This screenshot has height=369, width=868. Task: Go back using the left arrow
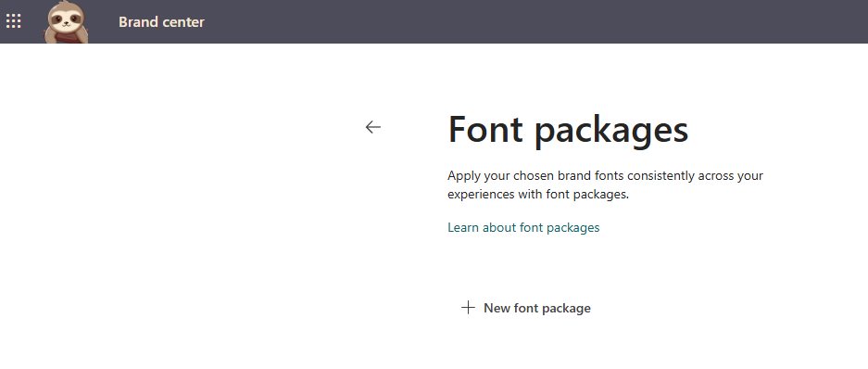coord(373,127)
